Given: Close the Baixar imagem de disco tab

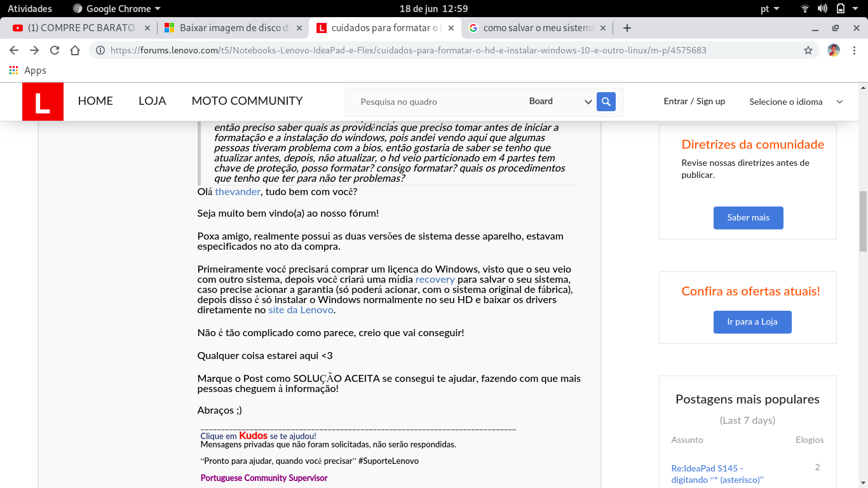Looking at the screenshot, I should coord(299,28).
